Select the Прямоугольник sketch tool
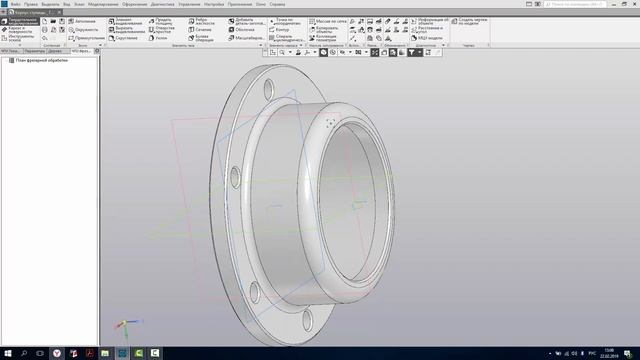This screenshot has height=360, width=640. click(87, 38)
